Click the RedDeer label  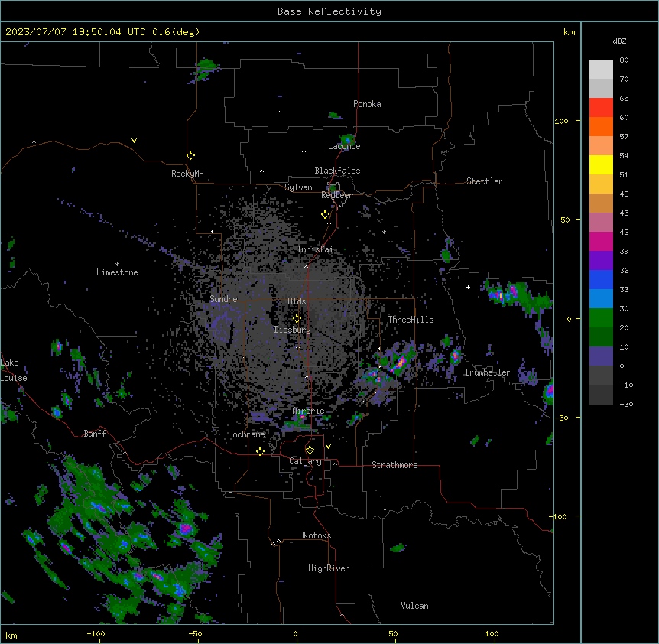[336, 195]
